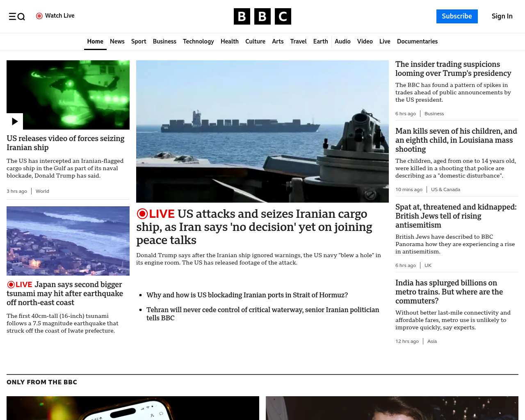Open the menu and search icon
525x420 pixels.
[17, 16]
